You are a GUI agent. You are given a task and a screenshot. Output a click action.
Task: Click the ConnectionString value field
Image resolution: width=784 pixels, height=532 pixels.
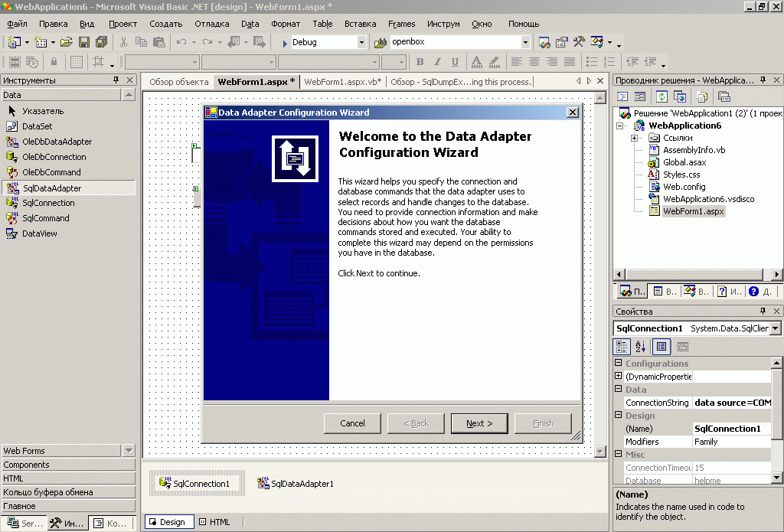pyautogui.click(x=732, y=403)
